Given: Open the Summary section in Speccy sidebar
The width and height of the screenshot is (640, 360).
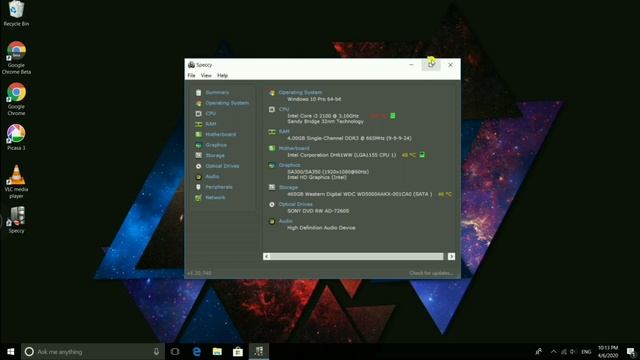Looking at the screenshot, I should coord(217,93).
